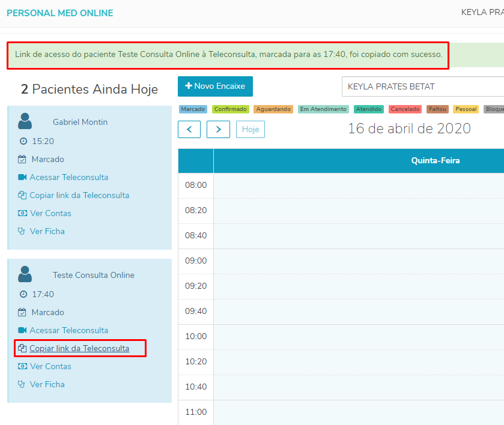Select the 10:40 time slot row
The width and height of the screenshot is (504, 425).
(x=359, y=387)
